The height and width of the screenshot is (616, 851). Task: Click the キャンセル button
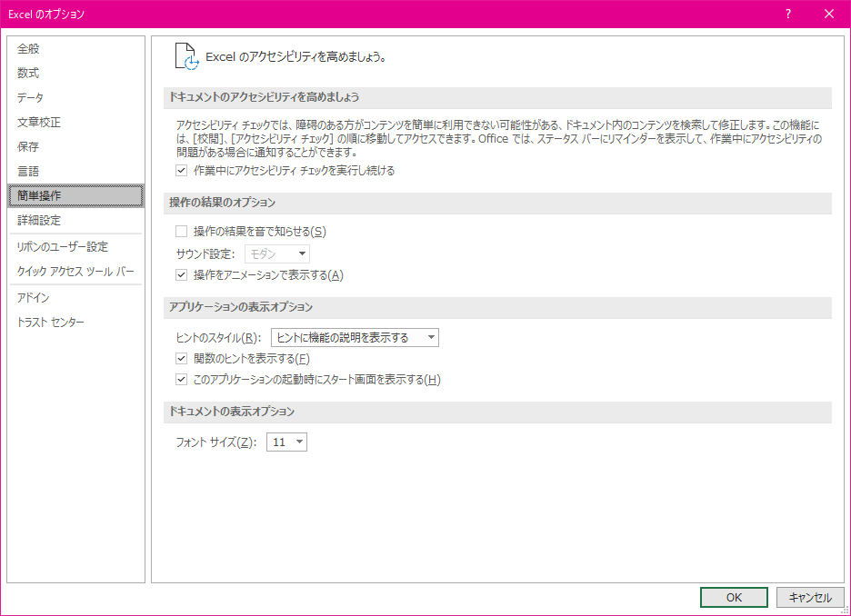pyautogui.click(x=810, y=598)
